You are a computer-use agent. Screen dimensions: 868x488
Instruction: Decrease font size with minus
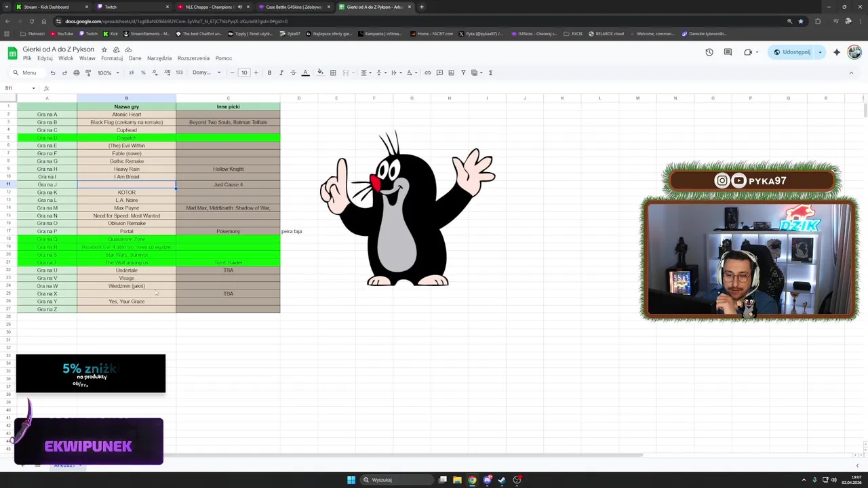pos(232,73)
